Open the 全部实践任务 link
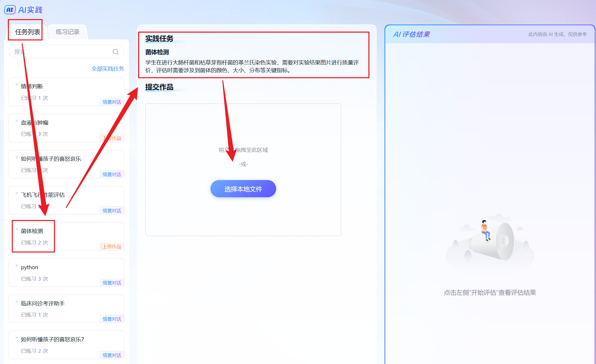This screenshot has height=364, width=596. [108, 69]
